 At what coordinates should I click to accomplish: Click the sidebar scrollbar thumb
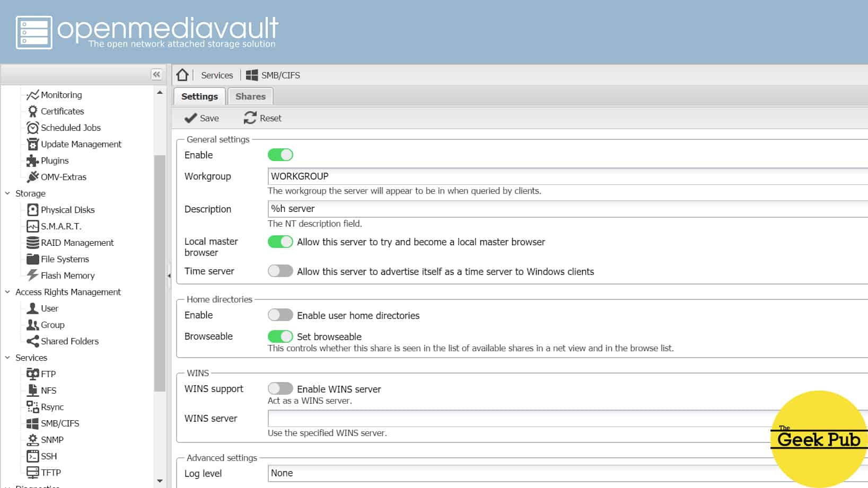(x=160, y=273)
